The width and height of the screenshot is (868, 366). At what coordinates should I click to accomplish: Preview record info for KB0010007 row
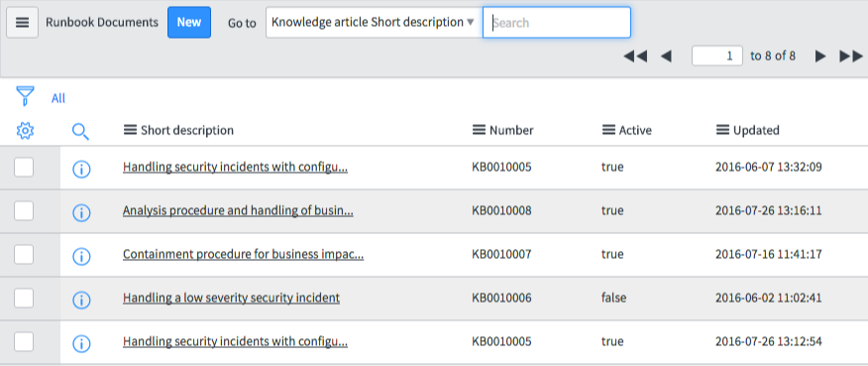click(81, 257)
